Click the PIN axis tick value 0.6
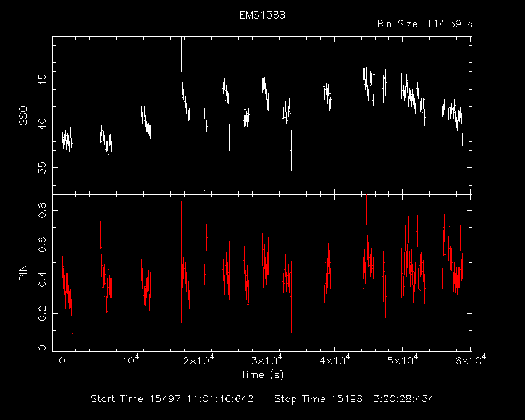 tap(42, 245)
